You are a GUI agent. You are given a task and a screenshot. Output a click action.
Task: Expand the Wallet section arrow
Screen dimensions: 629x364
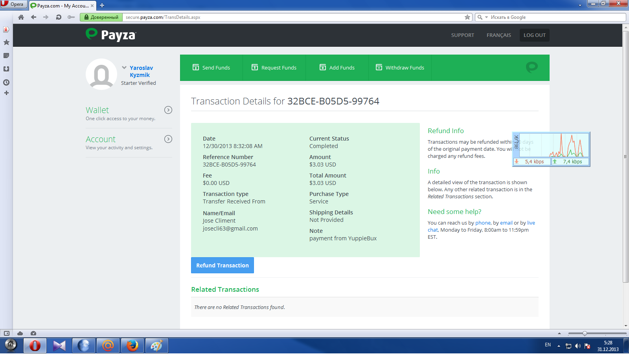(x=168, y=110)
